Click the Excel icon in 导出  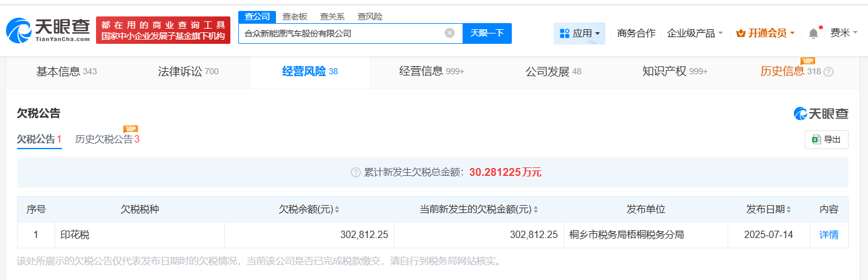click(816, 140)
